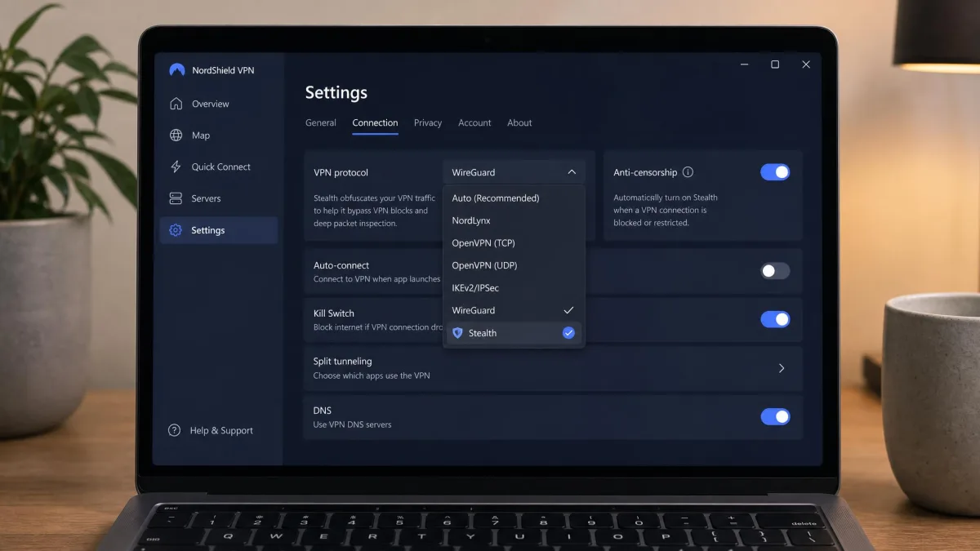The image size is (980, 551).
Task: Open the Account tab
Action: pyautogui.click(x=474, y=122)
